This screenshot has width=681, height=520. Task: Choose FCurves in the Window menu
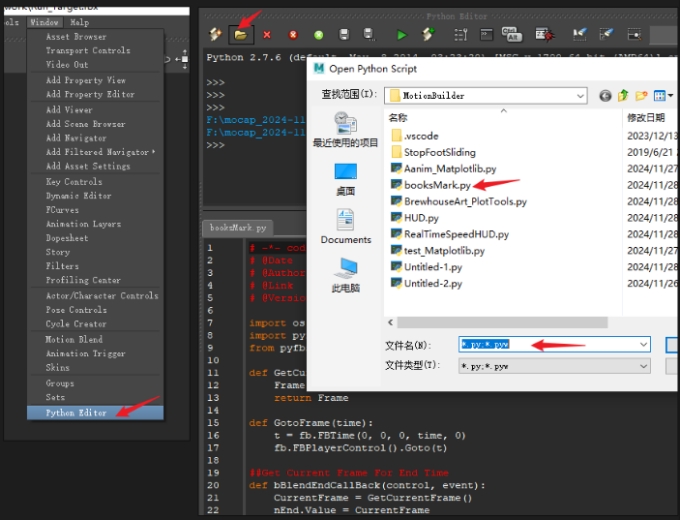(x=62, y=210)
